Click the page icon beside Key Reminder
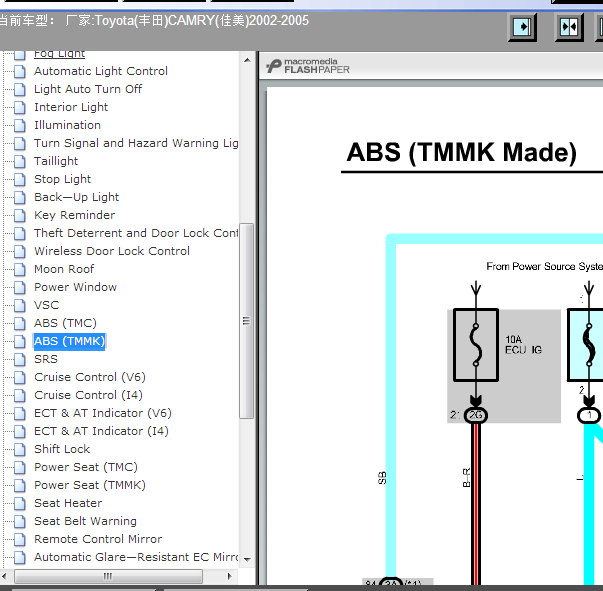The width and height of the screenshot is (603, 591). coord(20,216)
